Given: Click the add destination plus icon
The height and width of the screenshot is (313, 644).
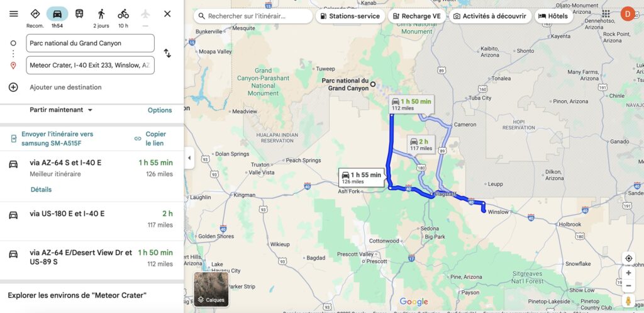Looking at the screenshot, I should pyautogui.click(x=13, y=87).
